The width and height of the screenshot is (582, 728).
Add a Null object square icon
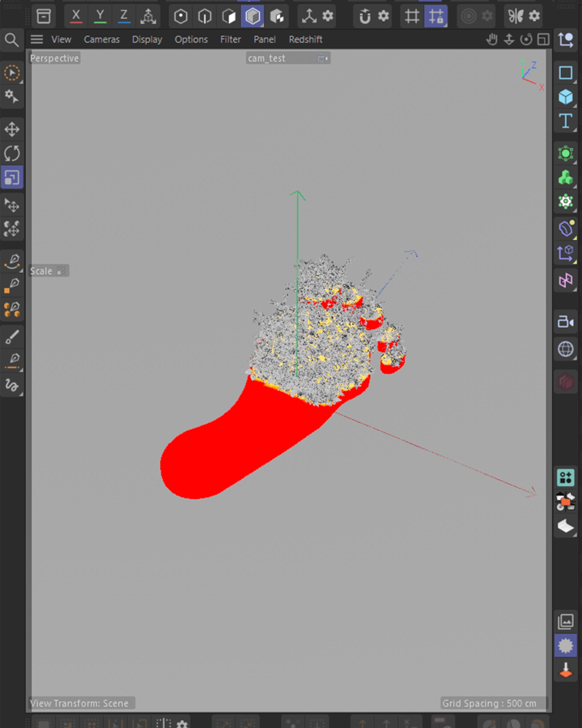(566, 72)
